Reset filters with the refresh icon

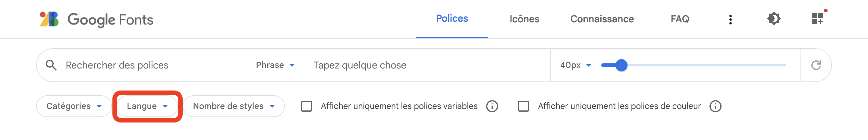[x=816, y=65]
